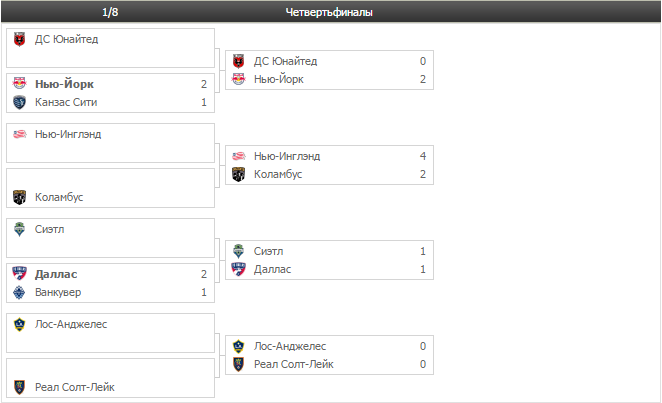Open the Лос-Анджелес name in the quarterfinals column
Screen dimensions: 662x403
290,346
